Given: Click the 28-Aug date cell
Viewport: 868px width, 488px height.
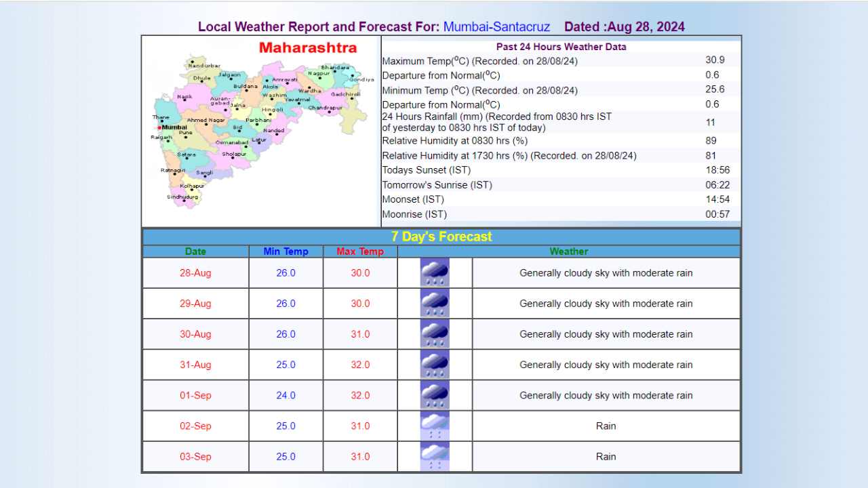Looking at the screenshot, I should pos(195,273).
